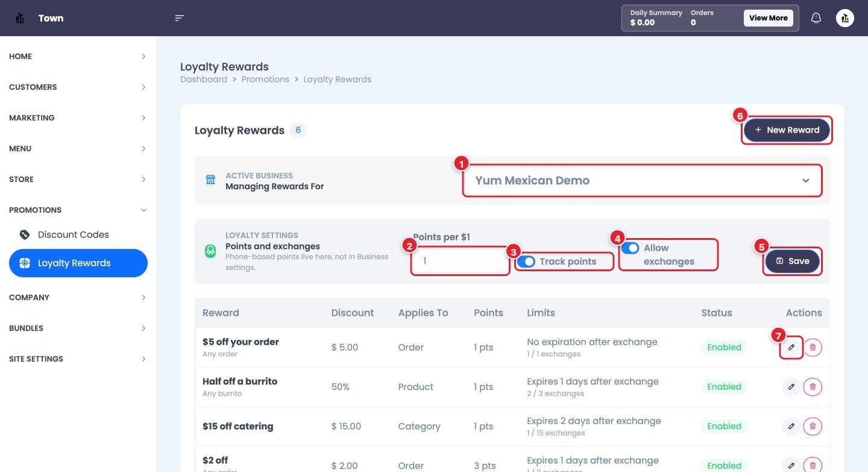
Task: Delete the $5 off your order reward
Action: (813, 347)
